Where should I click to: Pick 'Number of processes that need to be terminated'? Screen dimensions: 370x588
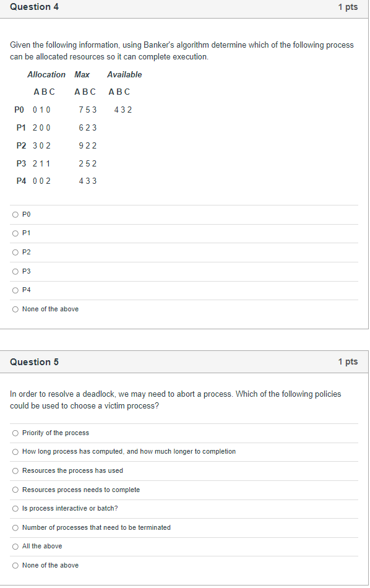[x=15, y=527]
